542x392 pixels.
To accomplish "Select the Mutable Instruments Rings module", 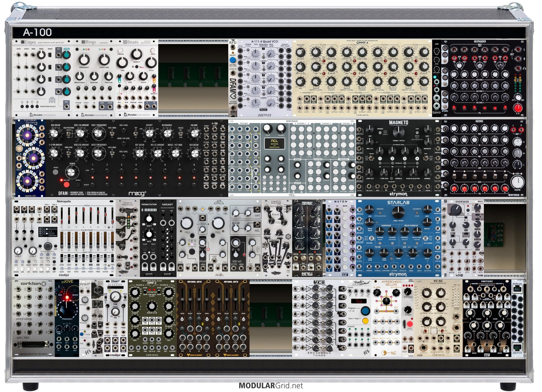I will pos(94,78).
